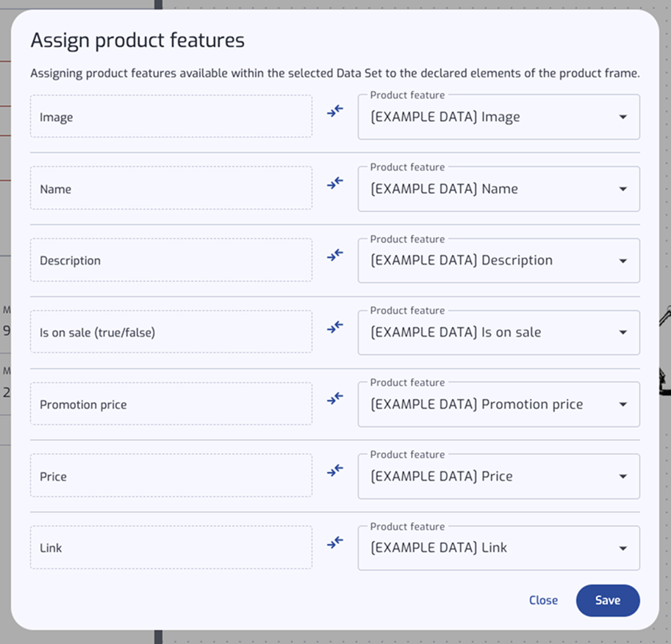Close the Assign product features dialog

(543, 601)
